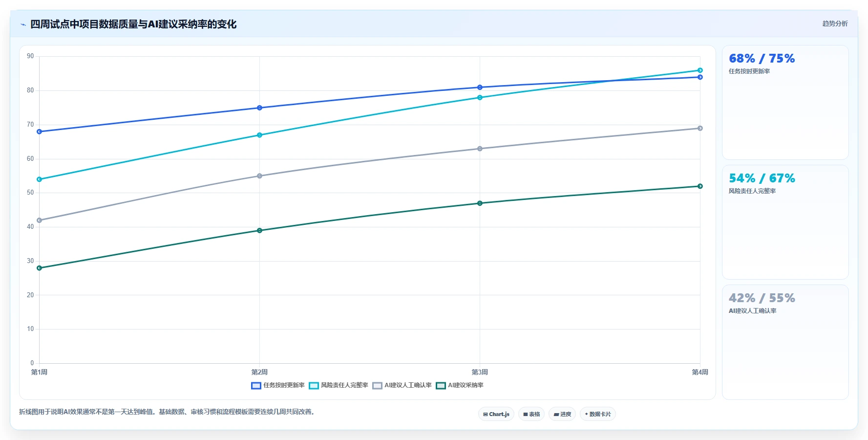
Task: Click the title 四周试点中项目数据质量与AI建议采纳率的变化
Action: pos(133,24)
